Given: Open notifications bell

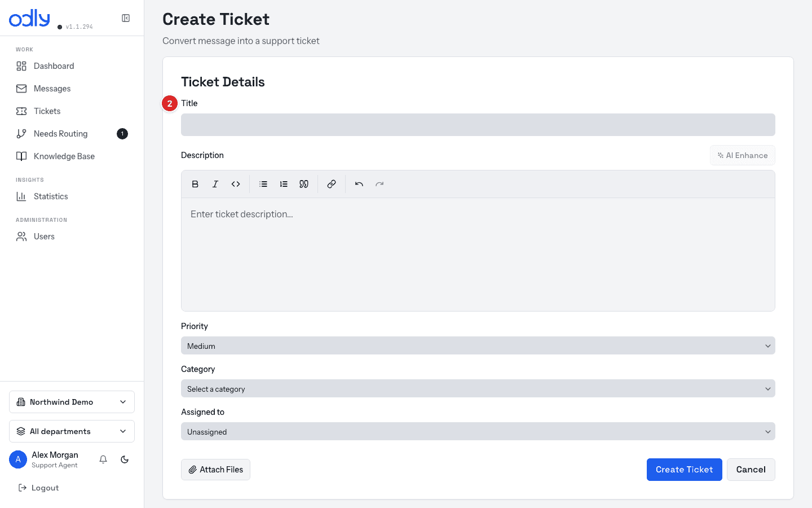Looking at the screenshot, I should pyautogui.click(x=103, y=459).
